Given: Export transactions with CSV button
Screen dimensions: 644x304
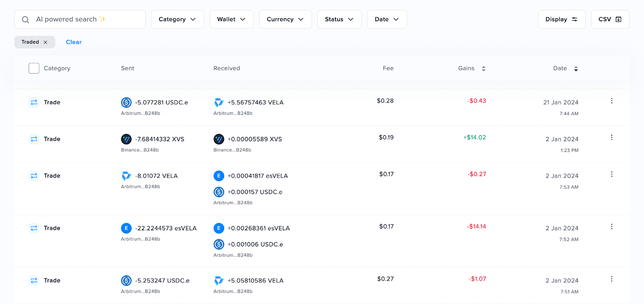Looking at the screenshot, I should click(610, 19).
